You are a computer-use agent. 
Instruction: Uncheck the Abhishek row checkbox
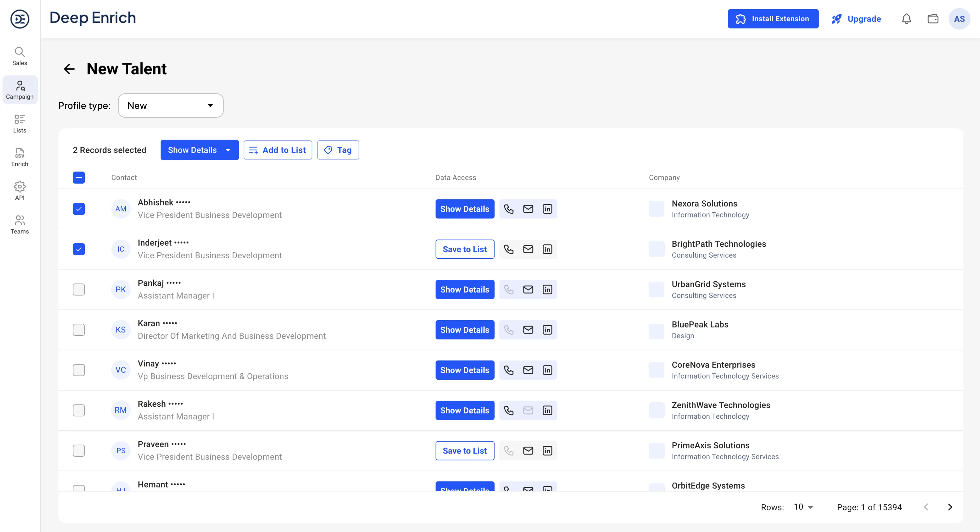79,209
